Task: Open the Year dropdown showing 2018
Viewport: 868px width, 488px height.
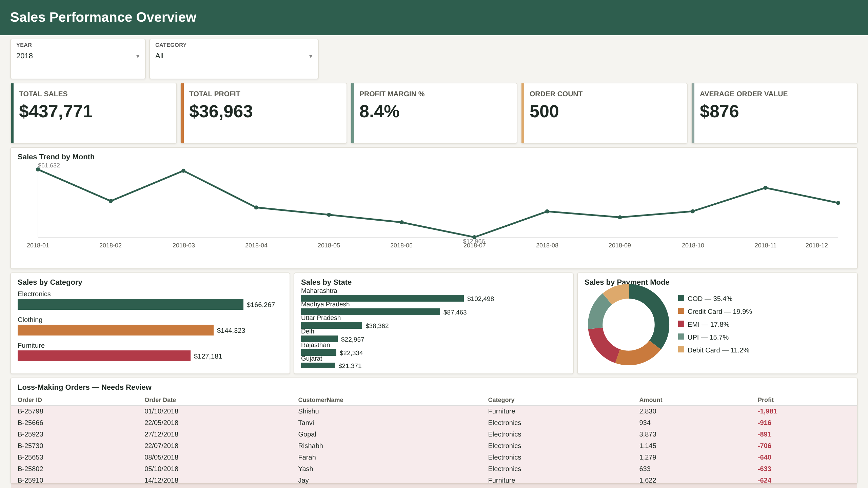Action: (78, 59)
